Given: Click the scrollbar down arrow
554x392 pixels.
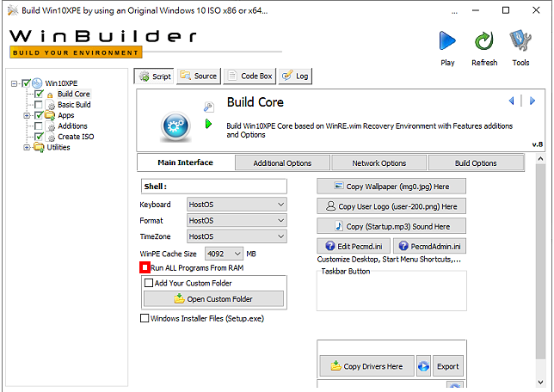Looking at the screenshot, I should click(540, 382).
